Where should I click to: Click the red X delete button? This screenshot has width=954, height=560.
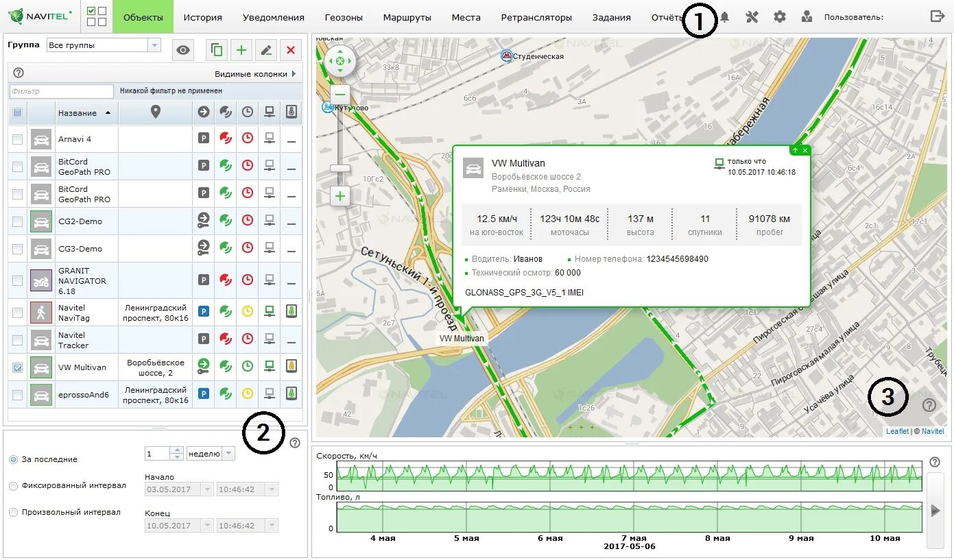291,50
